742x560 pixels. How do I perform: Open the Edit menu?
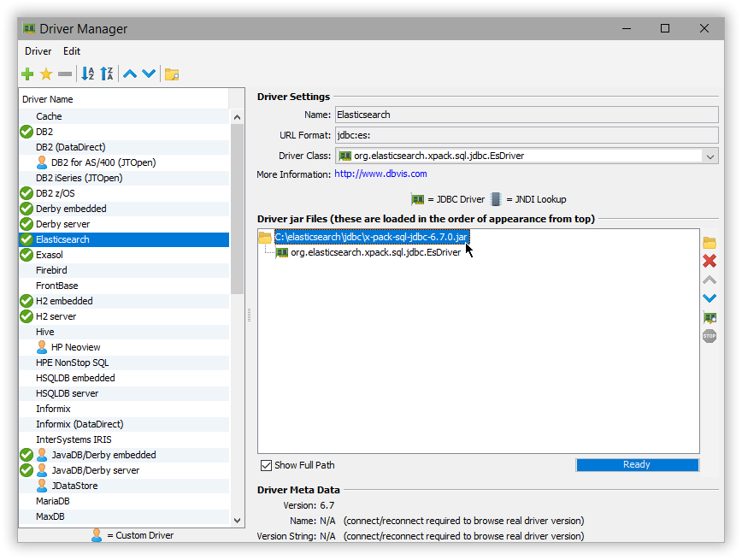(72, 50)
